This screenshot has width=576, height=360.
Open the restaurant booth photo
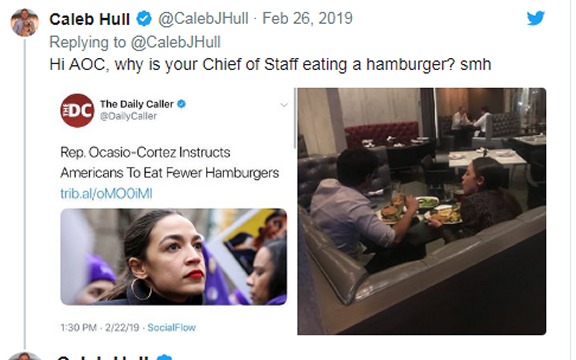422,211
